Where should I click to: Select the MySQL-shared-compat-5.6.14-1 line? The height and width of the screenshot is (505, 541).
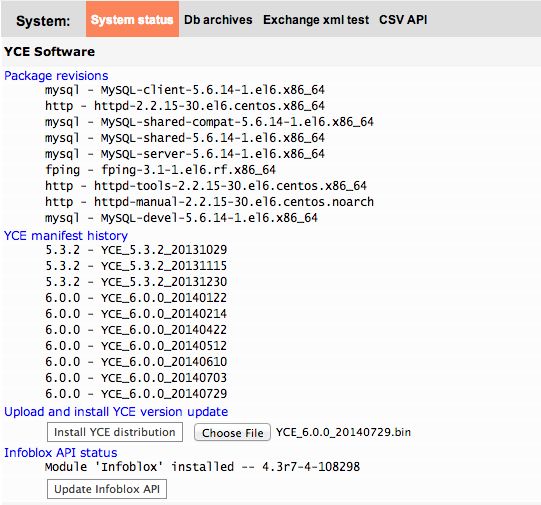click(x=209, y=122)
